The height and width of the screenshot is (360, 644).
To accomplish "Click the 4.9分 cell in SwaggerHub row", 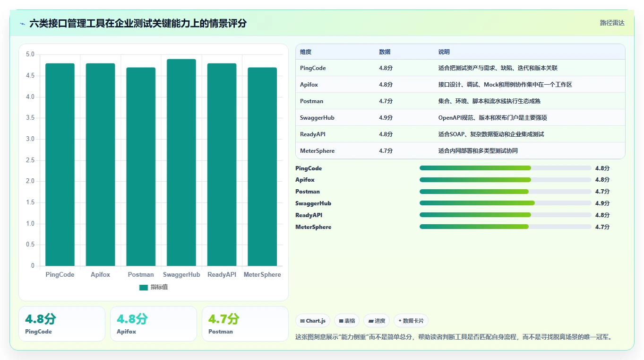I will point(386,118).
